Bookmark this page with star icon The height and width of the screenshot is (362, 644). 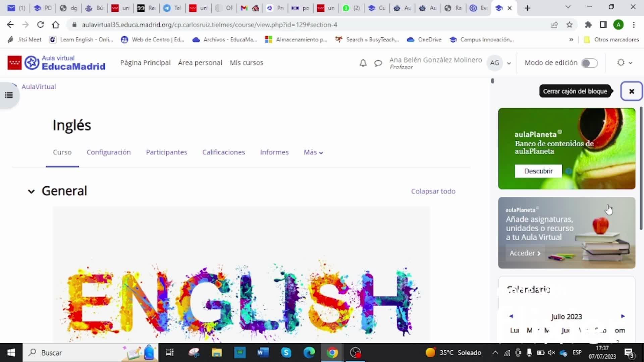pyautogui.click(x=570, y=24)
